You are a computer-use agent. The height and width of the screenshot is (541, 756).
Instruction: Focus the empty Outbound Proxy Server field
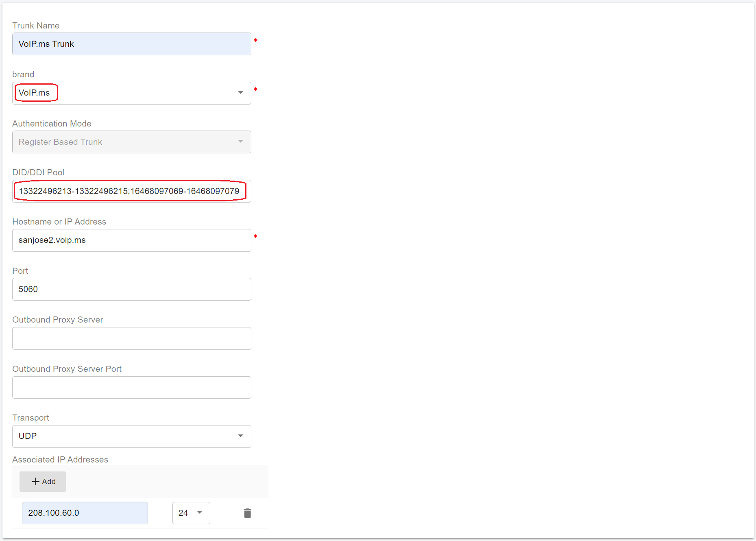coord(131,338)
